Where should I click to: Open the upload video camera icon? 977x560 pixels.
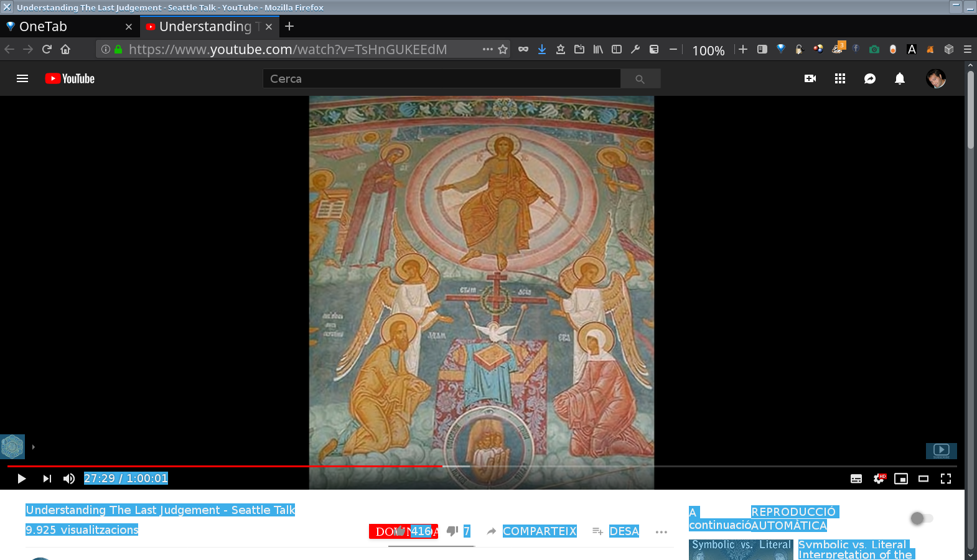(810, 78)
